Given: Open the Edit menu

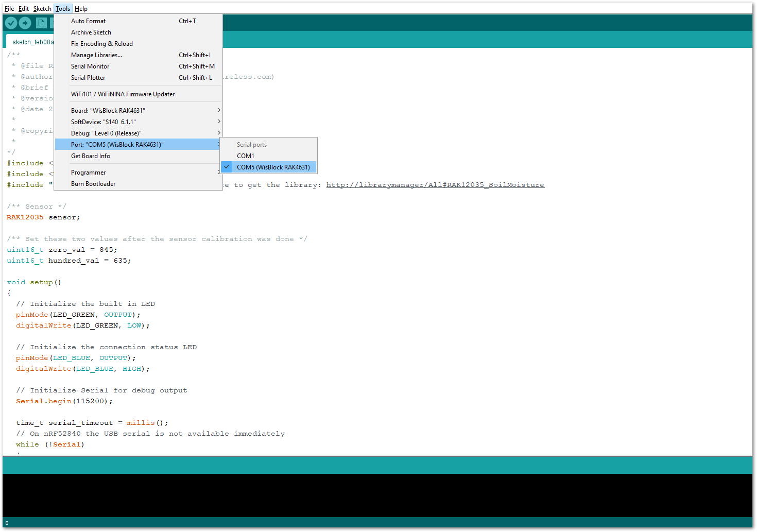Looking at the screenshot, I should tap(24, 9).
